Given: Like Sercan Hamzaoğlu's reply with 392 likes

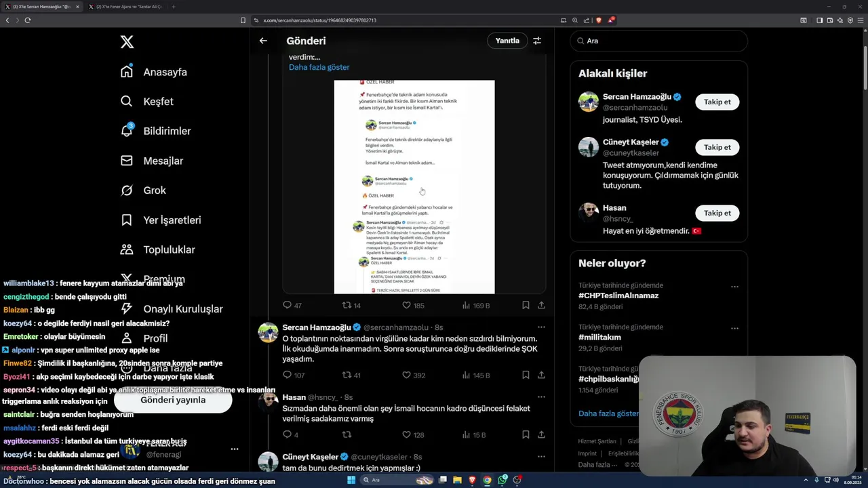Looking at the screenshot, I should (x=413, y=375).
